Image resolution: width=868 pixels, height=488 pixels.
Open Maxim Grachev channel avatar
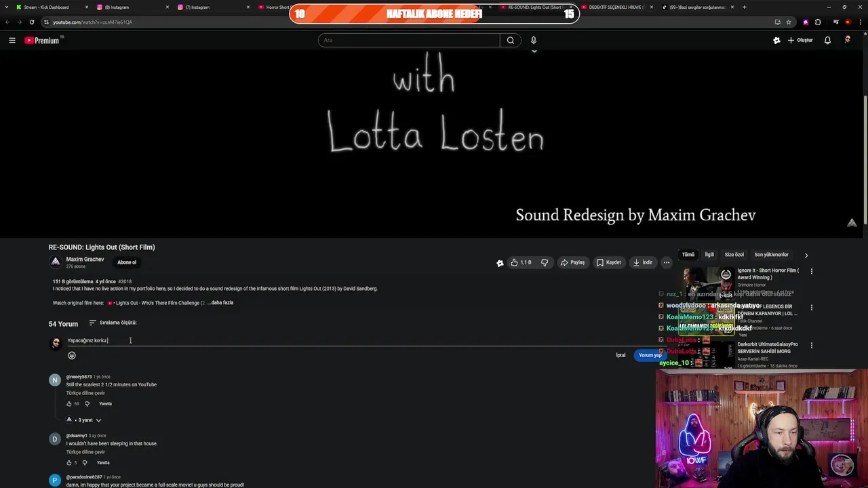(55, 262)
